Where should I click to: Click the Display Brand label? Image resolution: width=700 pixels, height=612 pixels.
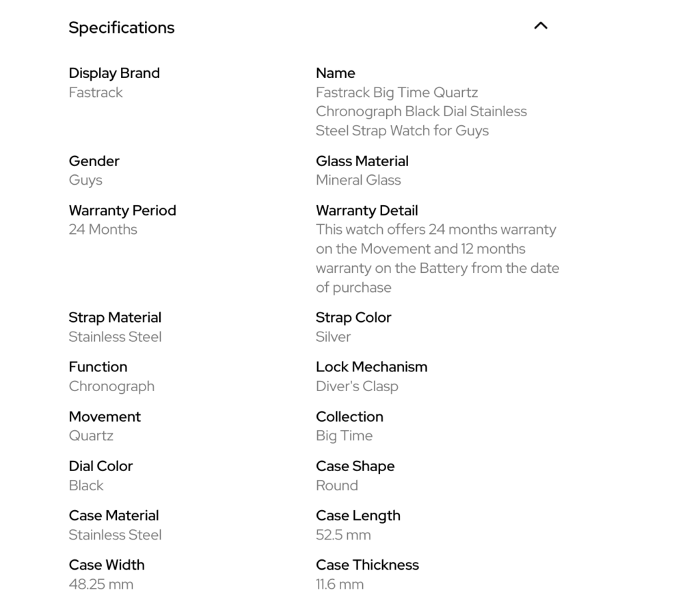point(114,73)
